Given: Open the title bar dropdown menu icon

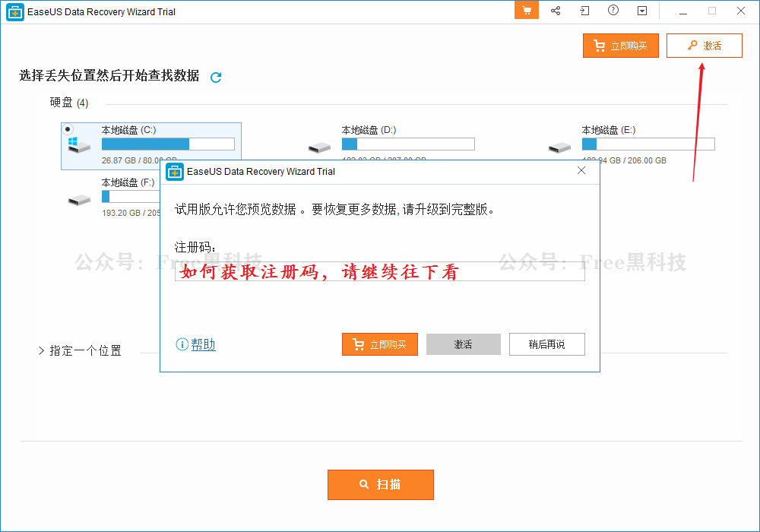Looking at the screenshot, I should (x=642, y=11).
